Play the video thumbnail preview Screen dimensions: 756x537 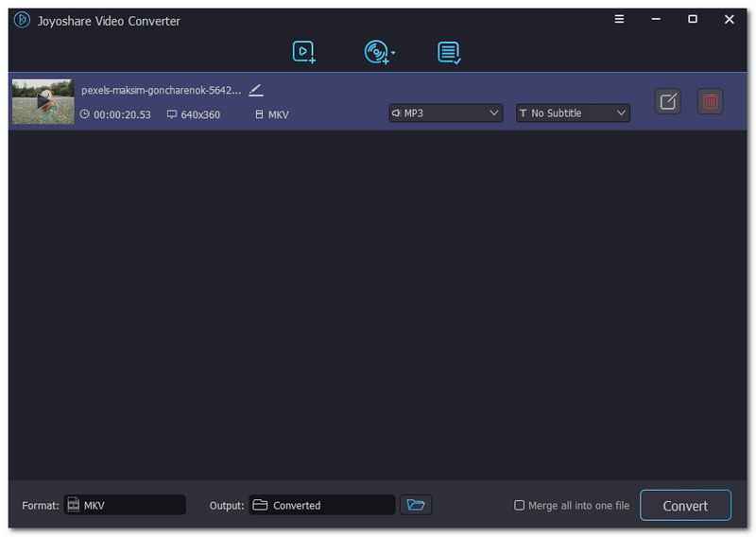click(43, 101)
